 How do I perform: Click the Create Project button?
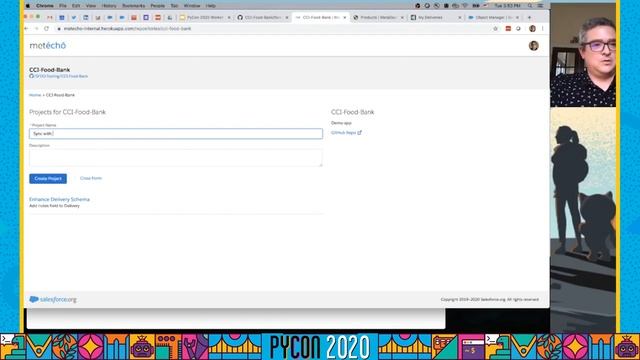point(48,178)
